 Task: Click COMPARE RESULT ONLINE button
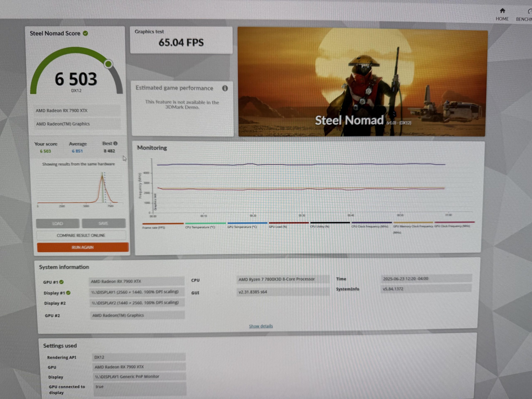click(81, 235)
